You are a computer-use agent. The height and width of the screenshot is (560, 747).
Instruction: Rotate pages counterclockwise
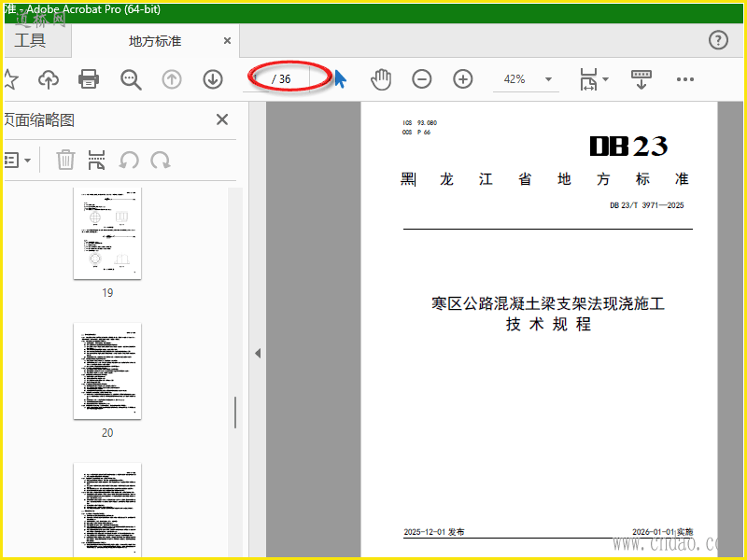[x=129, y=160]
